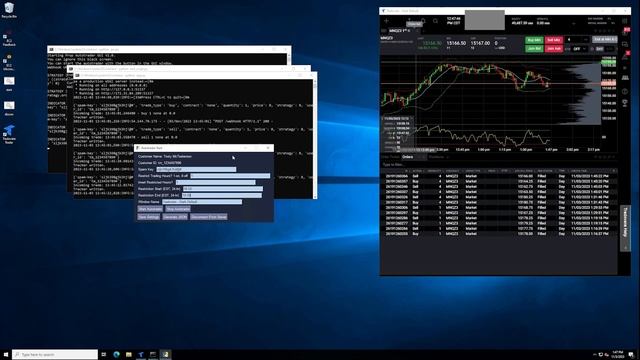Focus the Restriction Start time field

223,189
